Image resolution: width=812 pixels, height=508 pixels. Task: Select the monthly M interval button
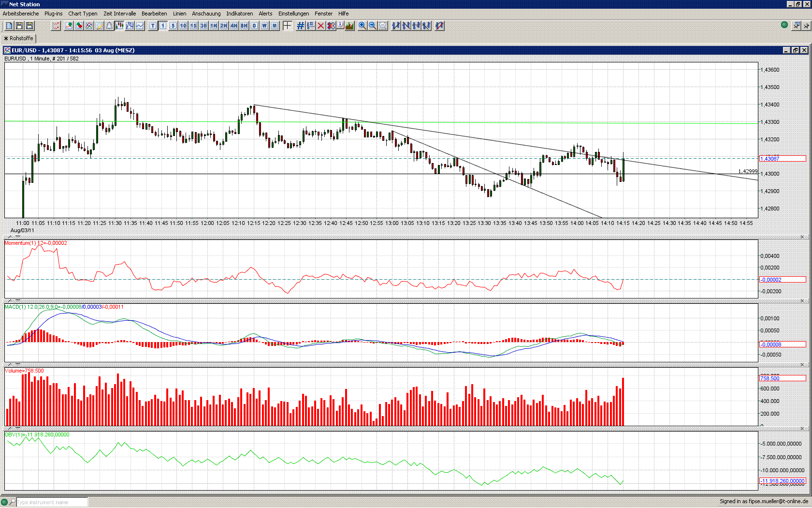pos(275,26)
